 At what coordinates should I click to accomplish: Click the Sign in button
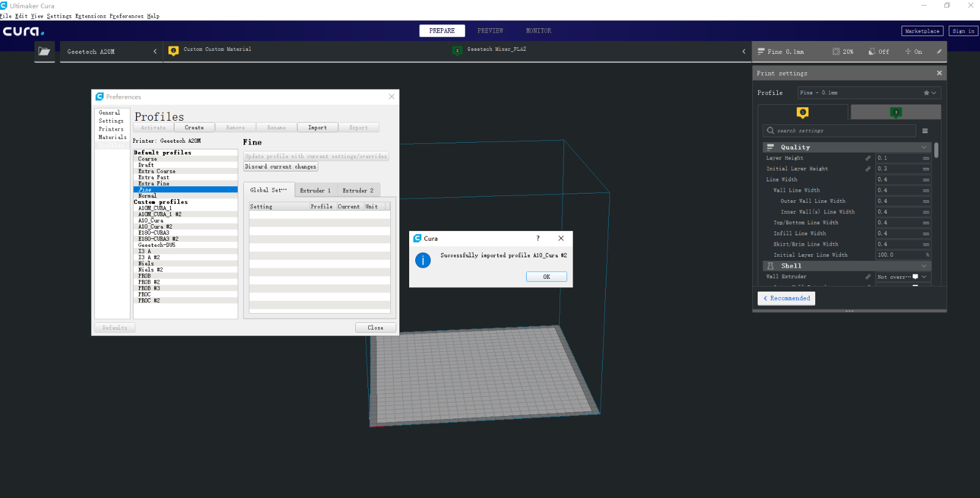[963, 31]
